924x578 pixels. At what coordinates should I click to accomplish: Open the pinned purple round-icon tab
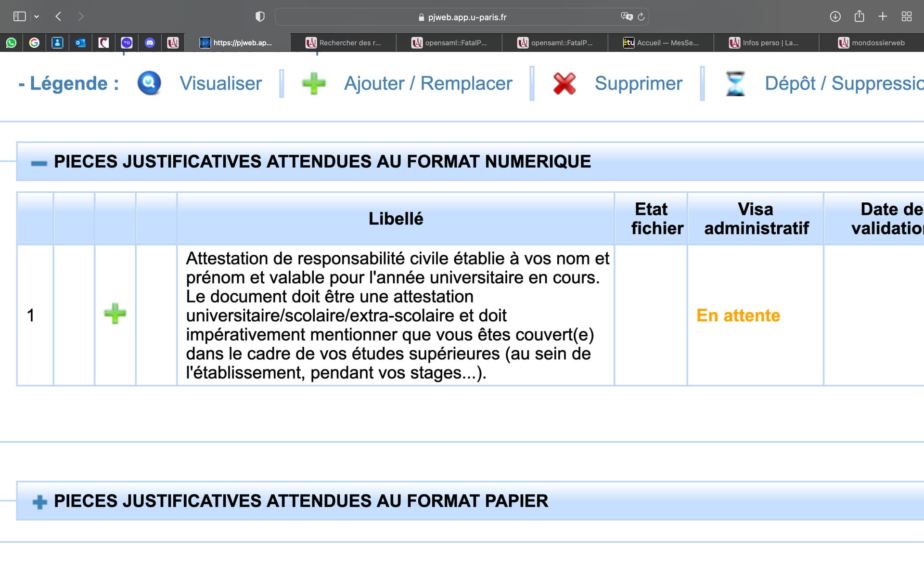(x=127, y=43)
